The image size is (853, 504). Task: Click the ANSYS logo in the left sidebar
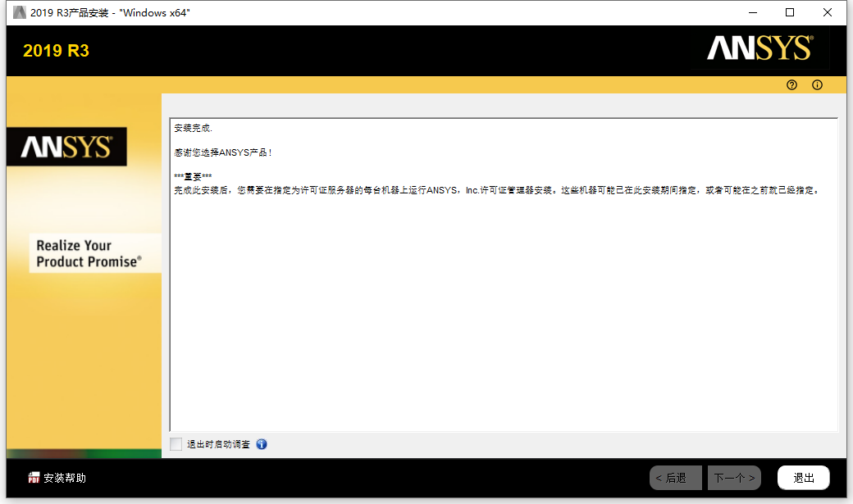point(67,147)
